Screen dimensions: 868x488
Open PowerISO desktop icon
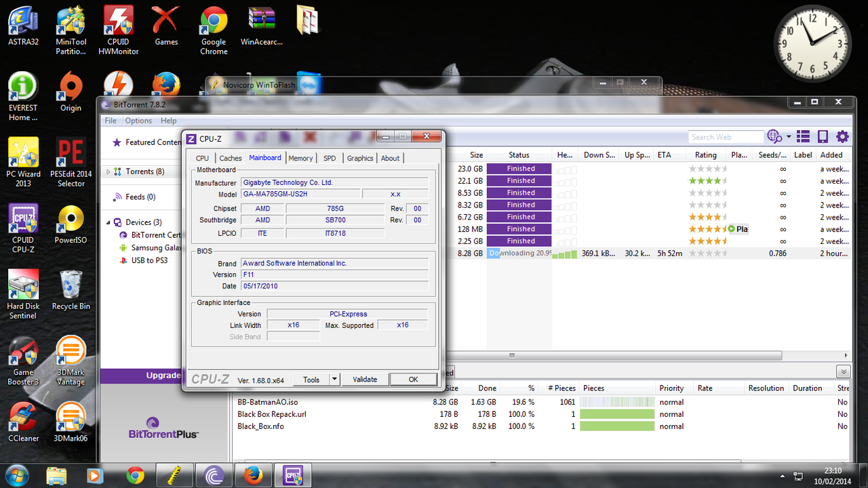tap(71, 224)
